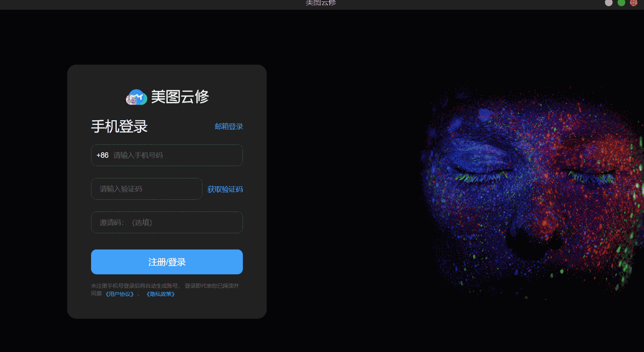Viewport: 644px width, 352px height.
Task: Select the 手机登录 phone login heading
Action: pyautogui.click(x=119, y=126)
